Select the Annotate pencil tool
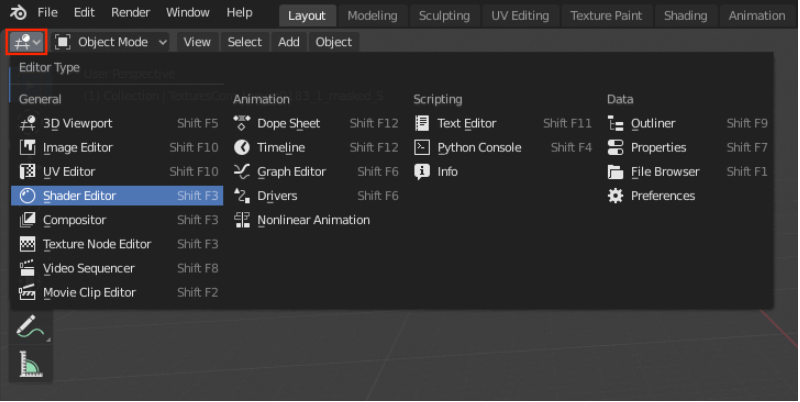Image resolution: width=800 pixels, height=402 pixels. click(x=31, y=328)
